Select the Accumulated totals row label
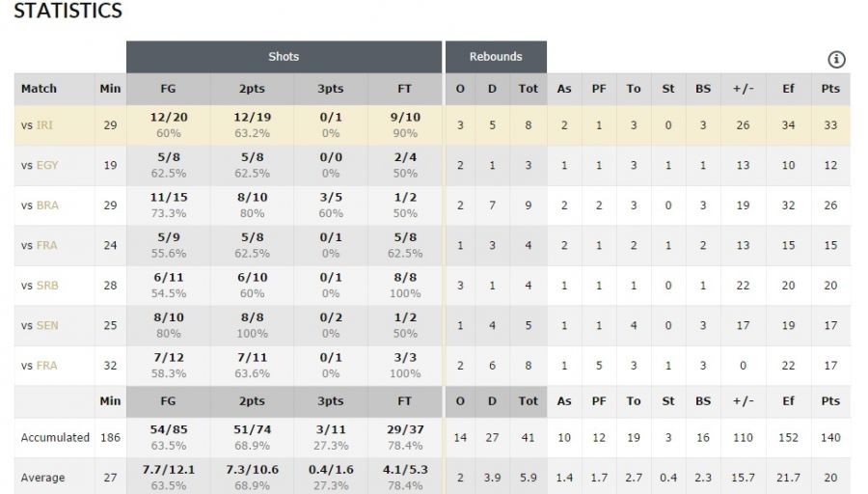 click(55, 438)
